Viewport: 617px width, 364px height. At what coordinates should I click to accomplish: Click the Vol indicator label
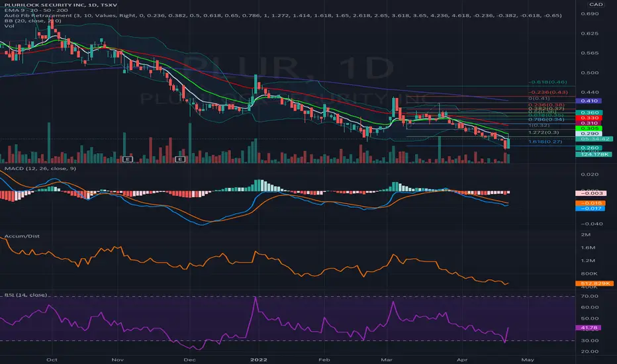9,26
